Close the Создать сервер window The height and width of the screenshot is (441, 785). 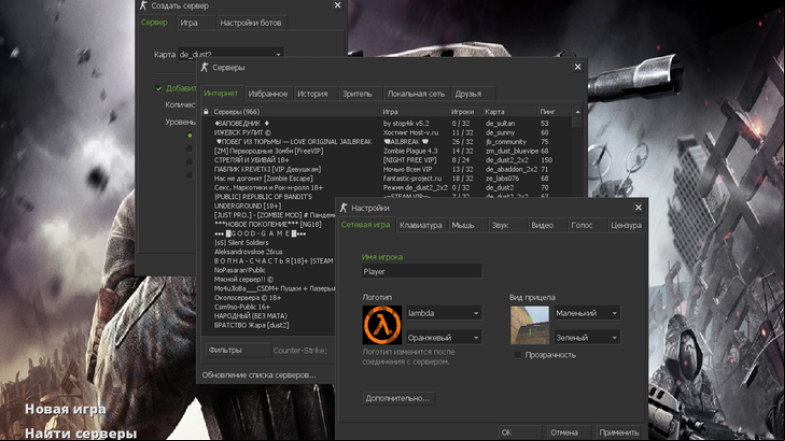[338, 5]
